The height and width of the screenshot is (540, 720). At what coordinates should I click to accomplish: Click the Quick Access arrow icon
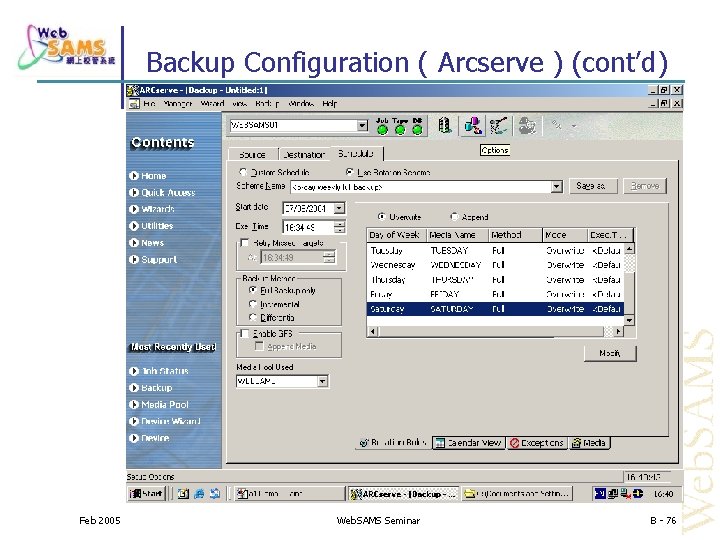pyautogui.click(x=134, y=193)
